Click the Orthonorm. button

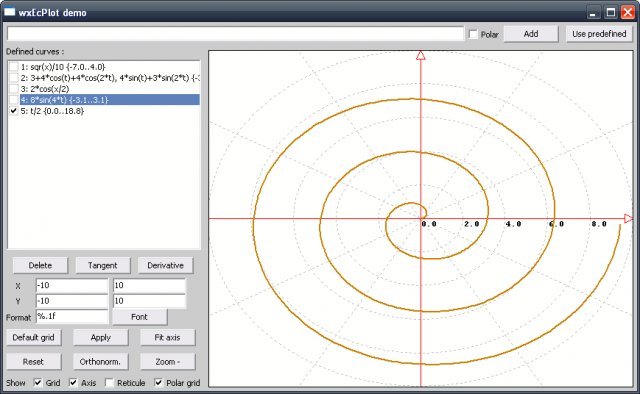pyautogui.click(x=101, y=362)
